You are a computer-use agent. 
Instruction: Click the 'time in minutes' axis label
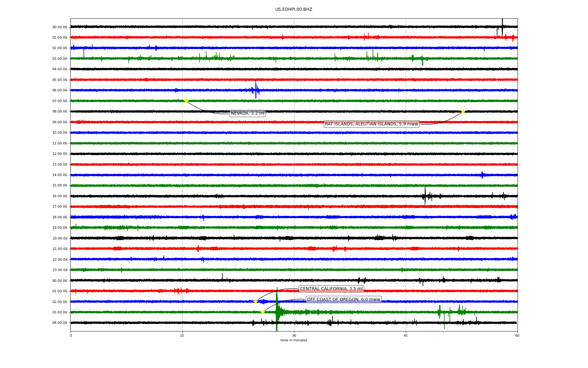(294, 340)
